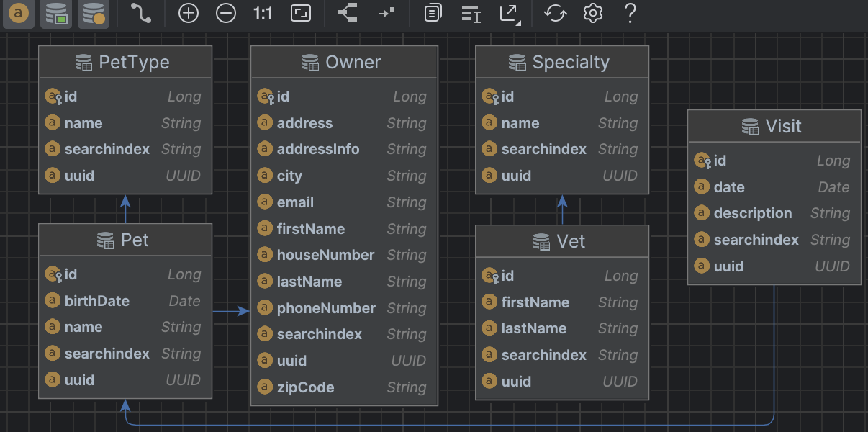Refresh the database diagram
Viewport: 868px width, 432px height.
click(x=555, y=13)
